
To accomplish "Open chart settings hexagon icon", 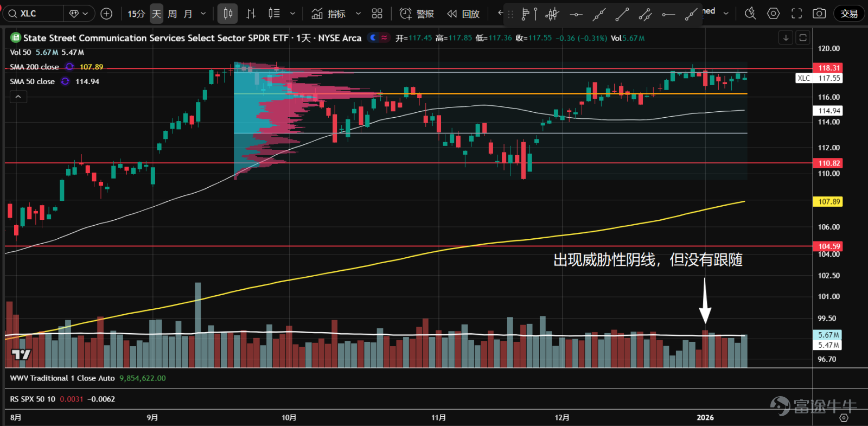I will click(774, 14).
